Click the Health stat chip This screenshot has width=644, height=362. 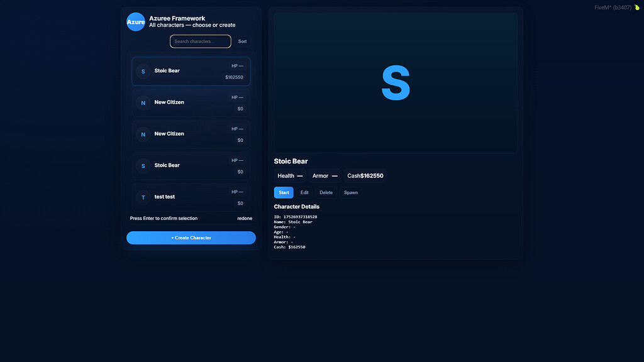coord(289,176)
